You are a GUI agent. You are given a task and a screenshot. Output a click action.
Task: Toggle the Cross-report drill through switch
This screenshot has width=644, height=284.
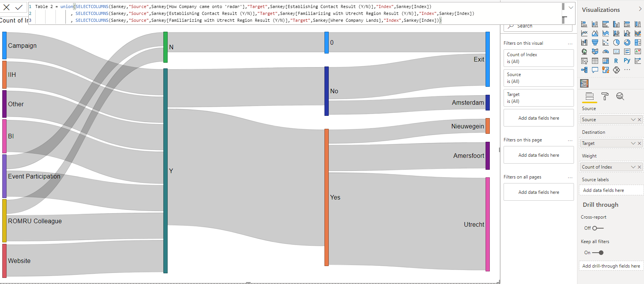pos(598,228)
